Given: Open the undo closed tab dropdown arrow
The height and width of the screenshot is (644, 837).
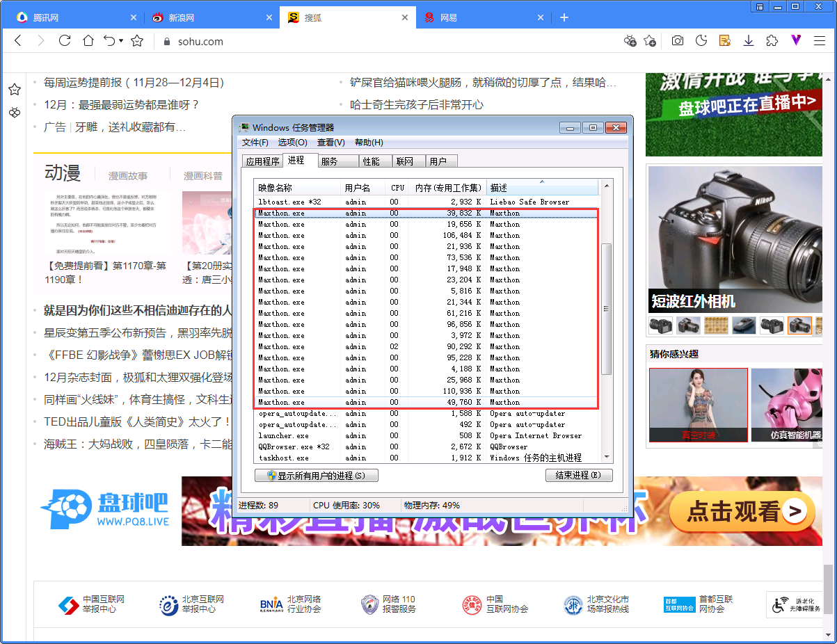Looking at the screenshot, I should tap(121, 41).
